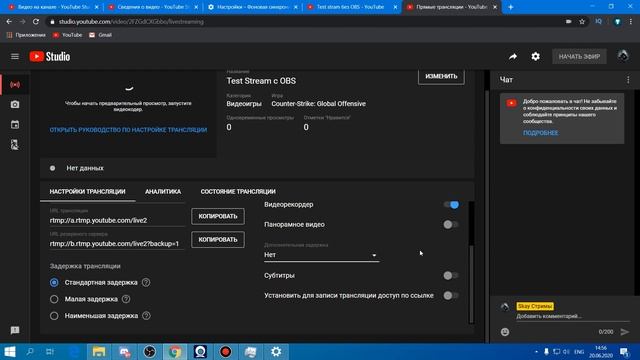Open Chrome three-dot menu

tap(631, 22)
